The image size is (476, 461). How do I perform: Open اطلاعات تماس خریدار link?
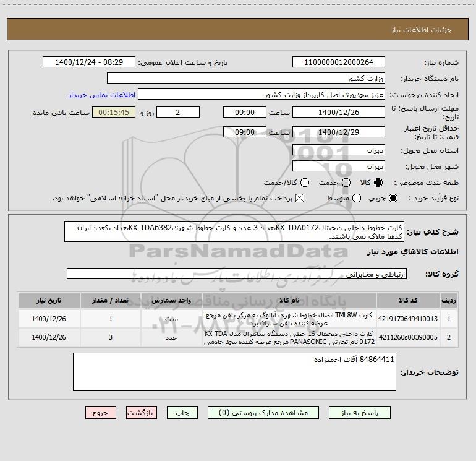[102, 95]
